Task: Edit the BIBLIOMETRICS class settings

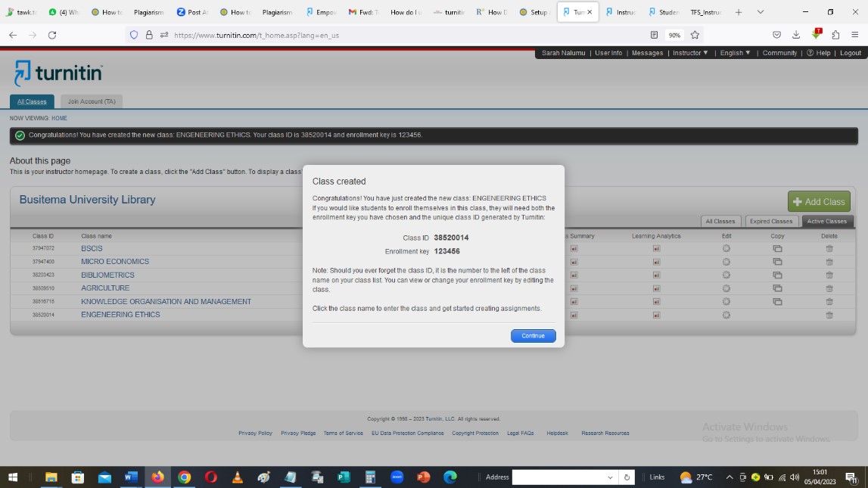Action: 726,275
